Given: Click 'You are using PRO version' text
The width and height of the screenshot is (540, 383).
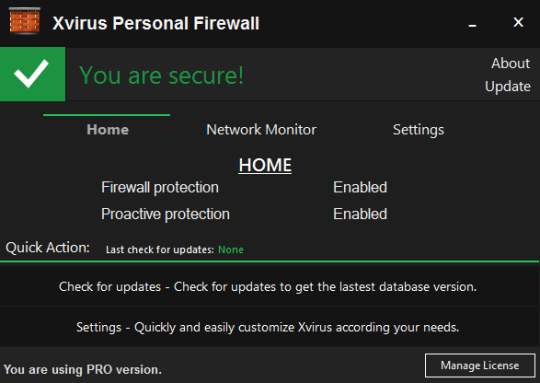Looking at the screenshot, I should 83,370.
